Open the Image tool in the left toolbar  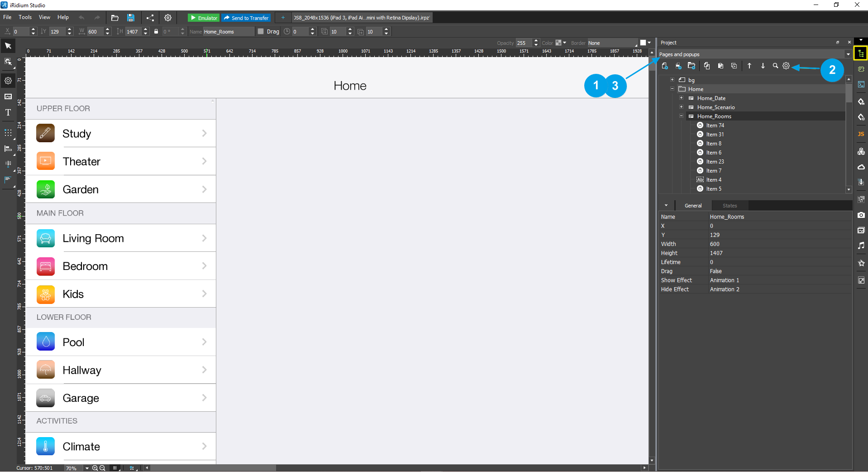pyautogui.click(x=8, y=96)
